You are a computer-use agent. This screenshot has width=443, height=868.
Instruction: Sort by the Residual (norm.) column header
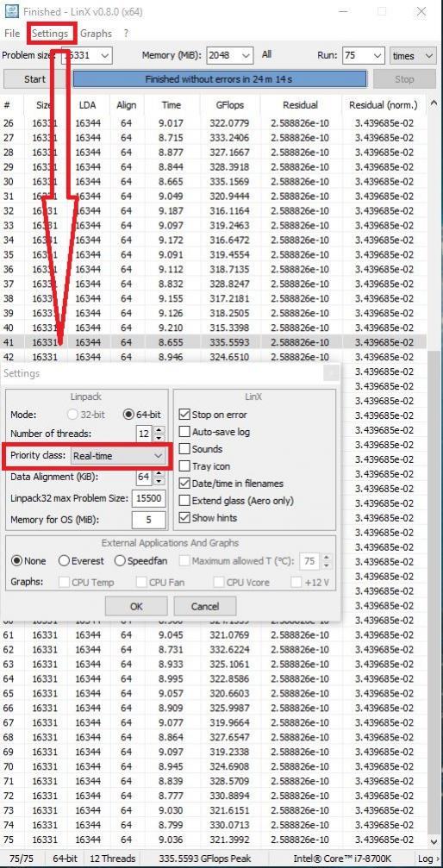point(384,104)
